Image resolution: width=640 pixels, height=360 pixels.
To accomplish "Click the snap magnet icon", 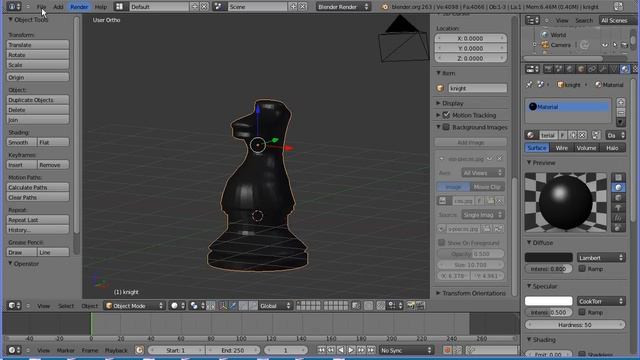I will pyautogui.click(x=381, y=306).
